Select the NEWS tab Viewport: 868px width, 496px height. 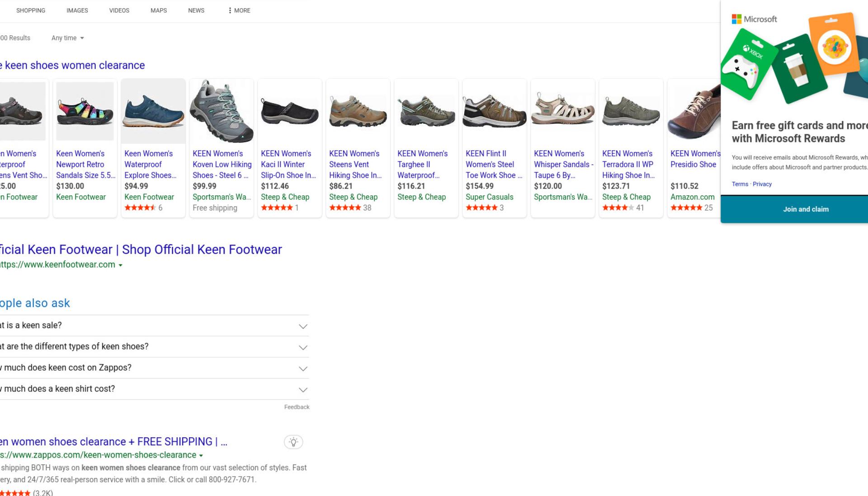click(x=196, y=10)
